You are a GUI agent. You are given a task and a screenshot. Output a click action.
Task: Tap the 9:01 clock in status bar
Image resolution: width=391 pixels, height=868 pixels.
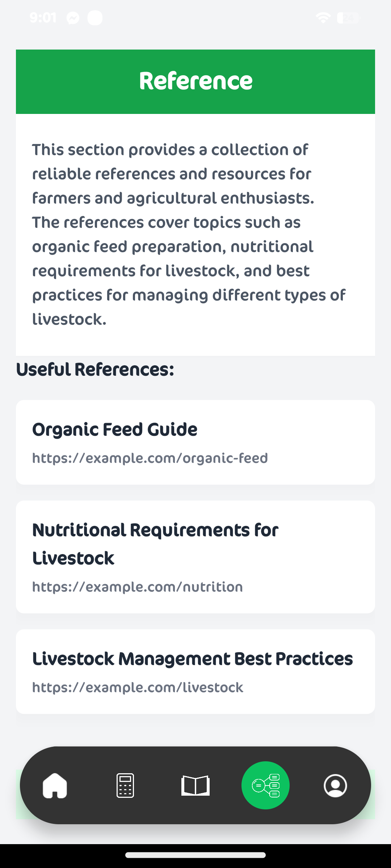[43, 18]
